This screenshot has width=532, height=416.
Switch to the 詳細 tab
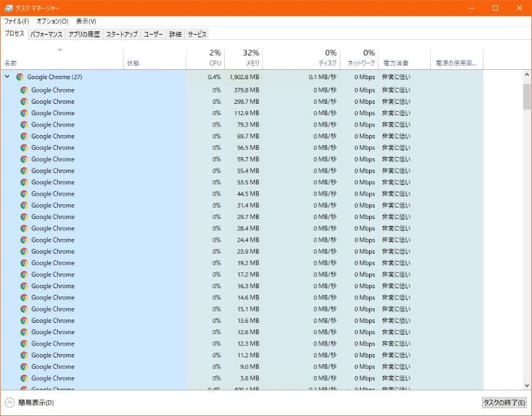176,35
